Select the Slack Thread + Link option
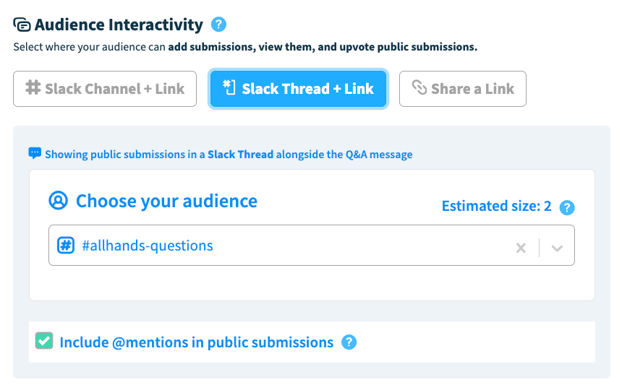Screen dimensions: 622x390 (x=298, y=89)
